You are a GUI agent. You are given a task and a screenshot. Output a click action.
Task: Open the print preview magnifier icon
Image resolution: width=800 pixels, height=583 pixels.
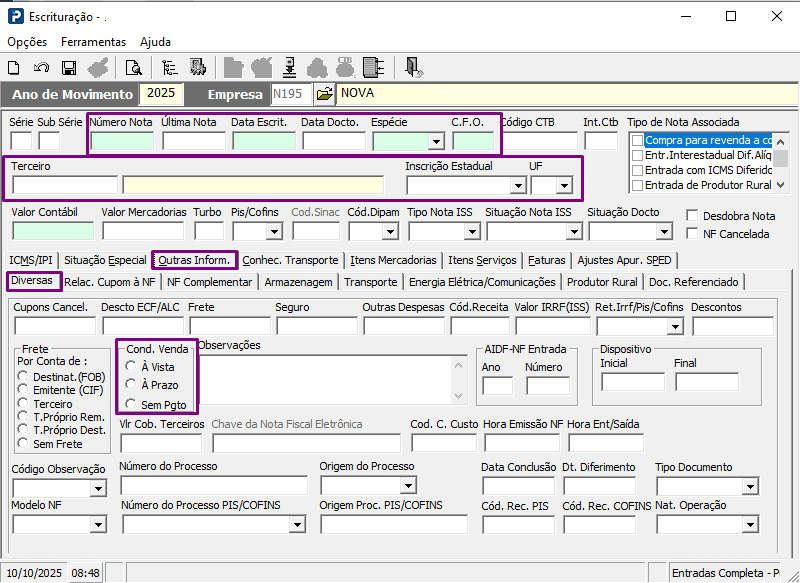pyautogui.click(x=133, y=68)
